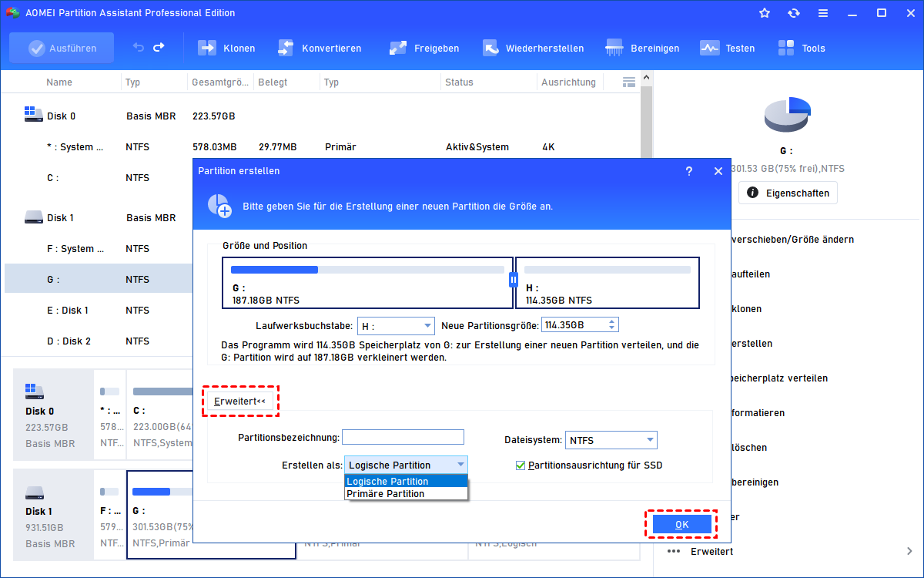
Task: Click the Ausführen apply button
Action: (62, 48)
